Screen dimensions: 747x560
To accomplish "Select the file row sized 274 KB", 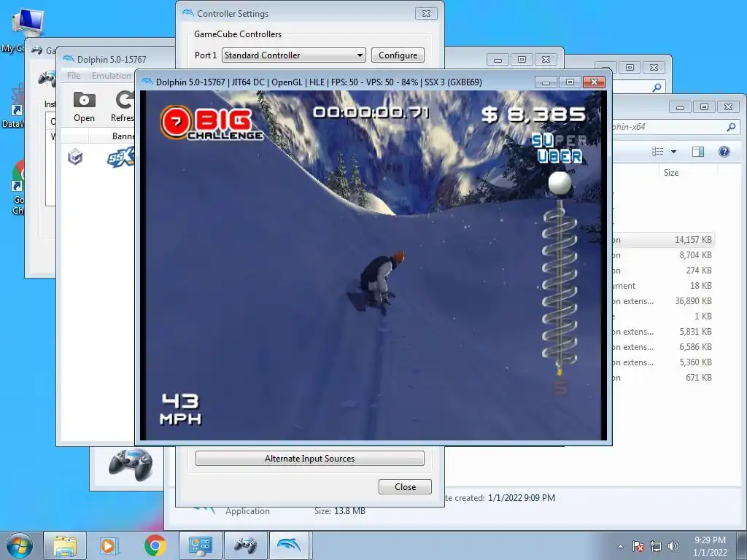I will click(x=664, y=271).
